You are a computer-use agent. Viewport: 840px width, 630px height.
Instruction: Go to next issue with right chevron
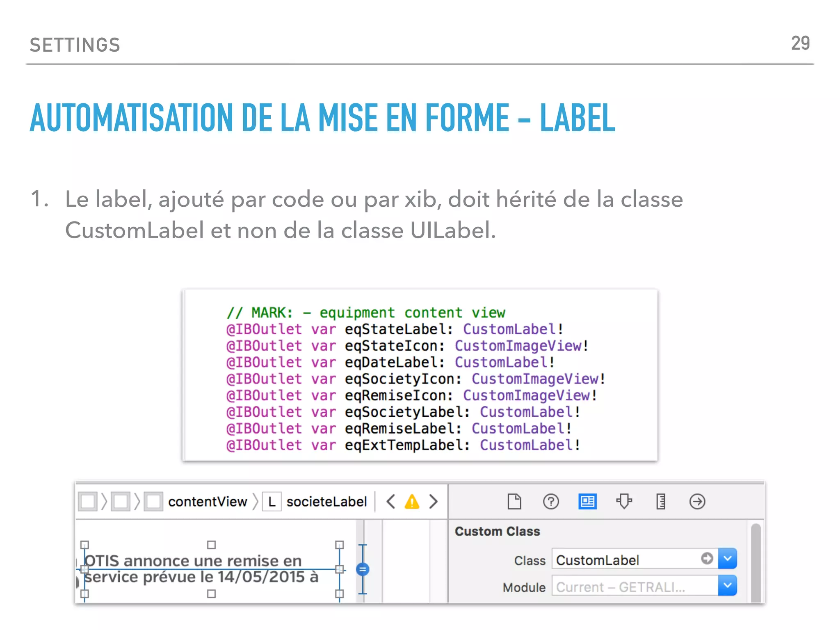434,501
